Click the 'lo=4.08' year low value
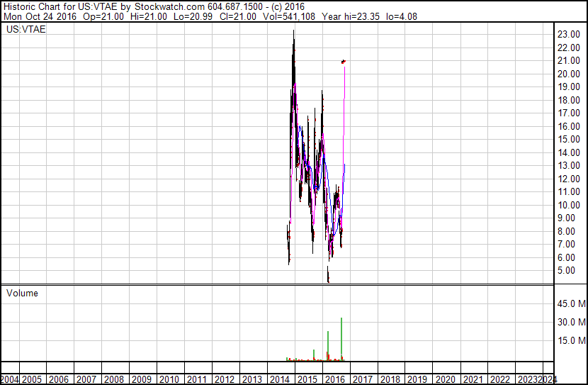The width and height of the screenshot is (588, 385). pos(402,16)
